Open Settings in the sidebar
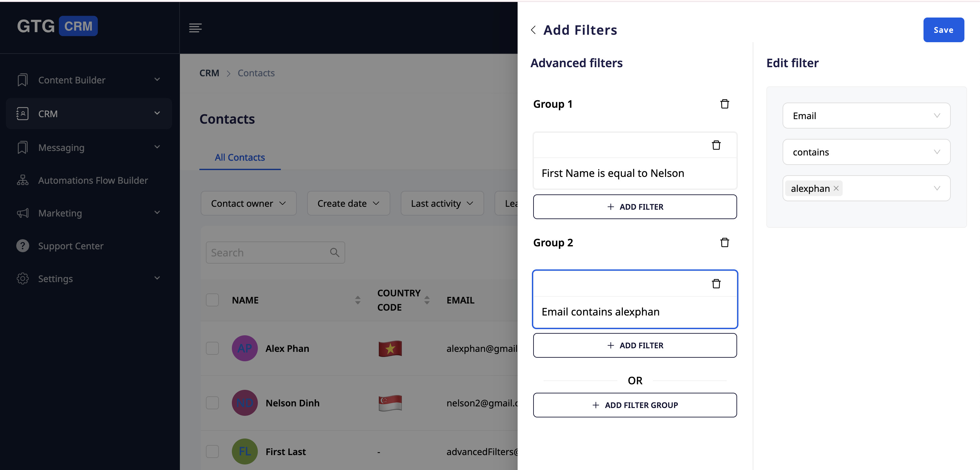The width and height of the screenshot is (980, 470). coord(89,278)
